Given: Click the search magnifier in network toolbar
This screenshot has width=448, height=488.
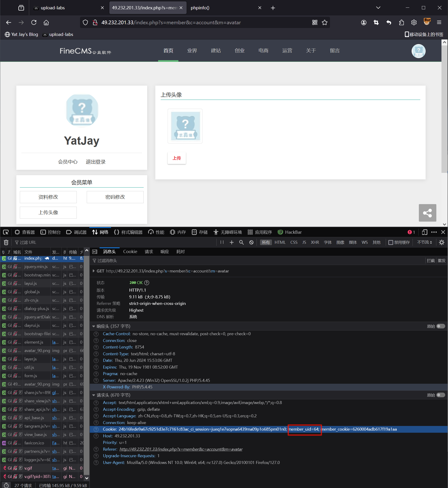Looking at the screenshot, I should (241, 242).
